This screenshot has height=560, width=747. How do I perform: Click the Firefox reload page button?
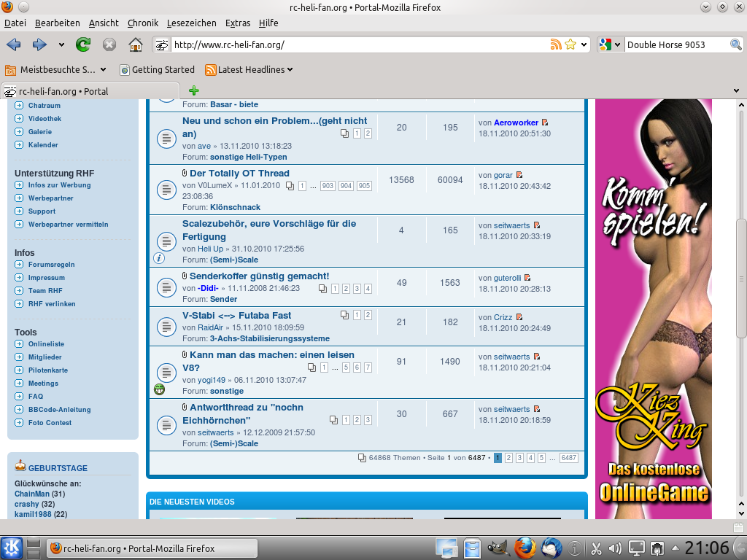point(83,44)
